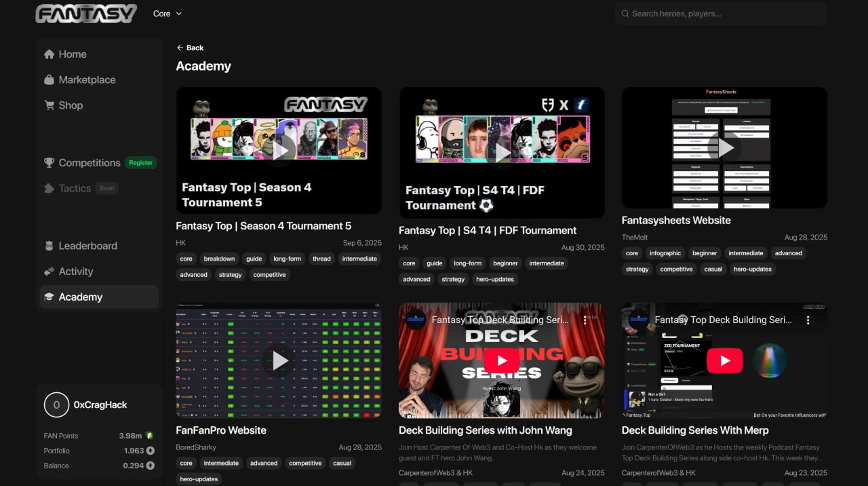Viewport: 868px width, 486px height.
Task: Click the search magnifier icon
Action: click(625, 14)
